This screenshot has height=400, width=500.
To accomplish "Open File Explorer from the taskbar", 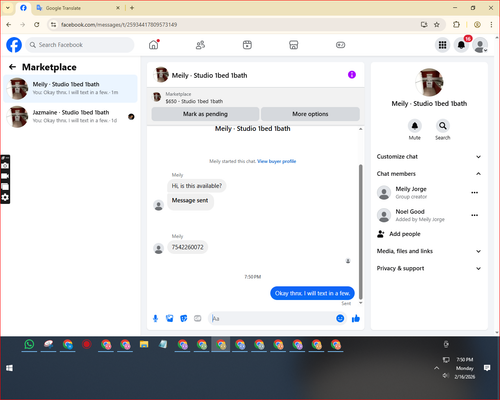I will (144, 344).
